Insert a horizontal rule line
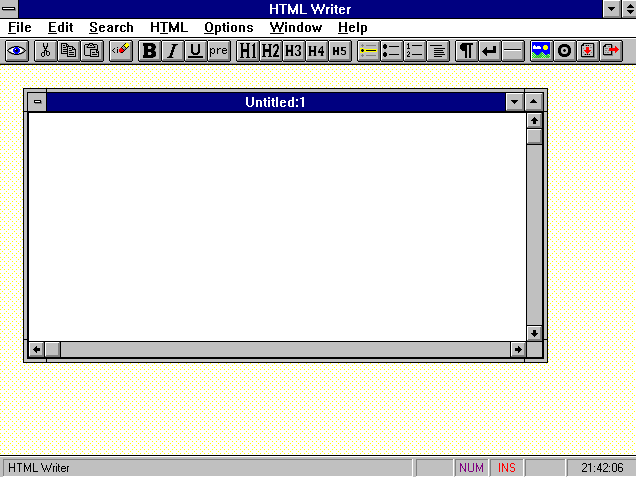 (513, 51)
